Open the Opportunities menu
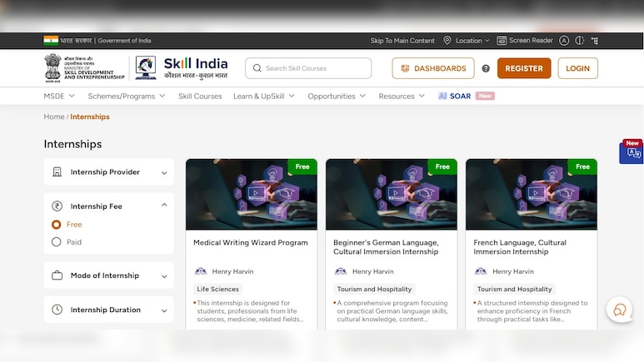The width and height of the screenshot is (644, 362). 337,96
